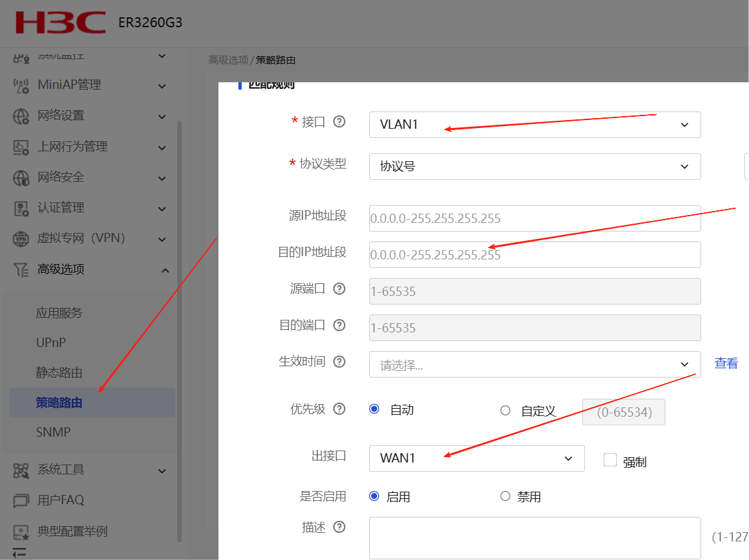Expand MiniAP管理 menu chevron
The width and height of the screenshot is (749, 560).
[163, 86]
